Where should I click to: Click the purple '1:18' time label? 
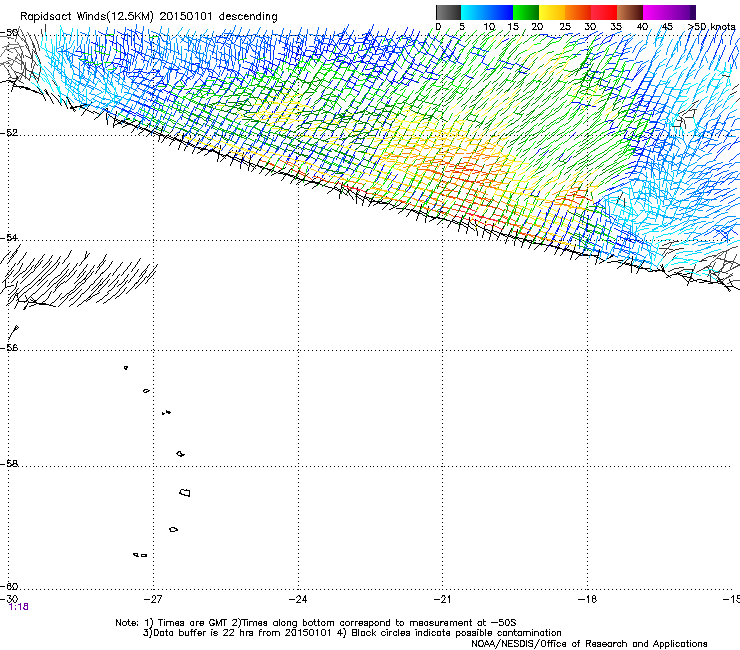pos(19,607)
